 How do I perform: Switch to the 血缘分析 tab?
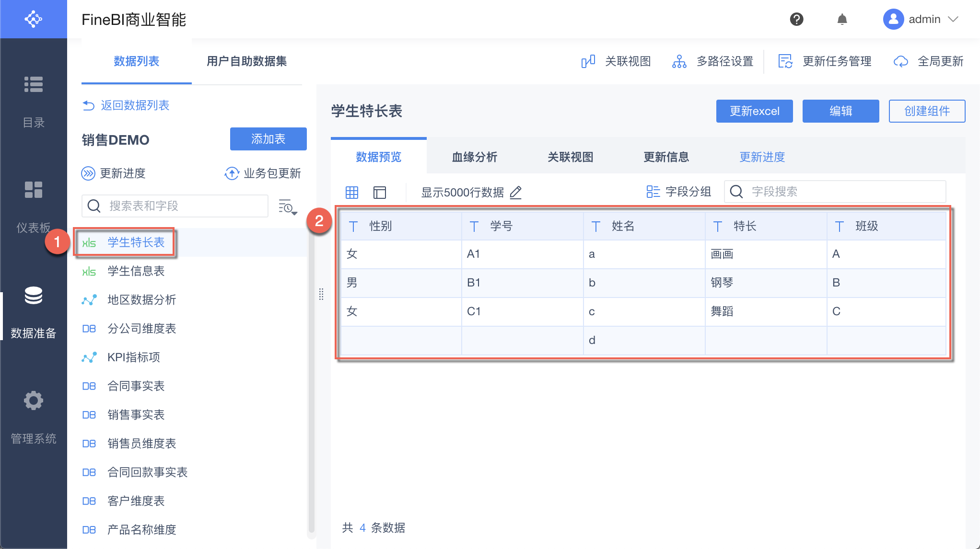click(x=474, y=157)
